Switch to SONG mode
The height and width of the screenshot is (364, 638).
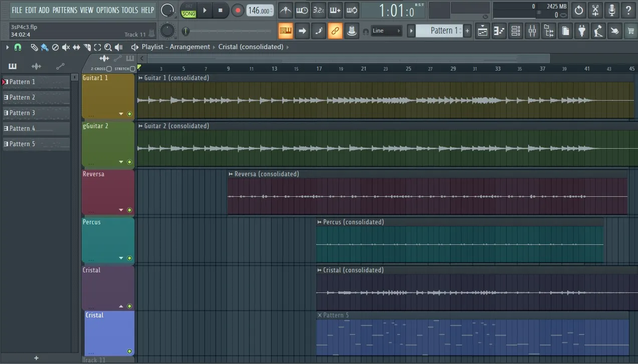tap(189, 14)
